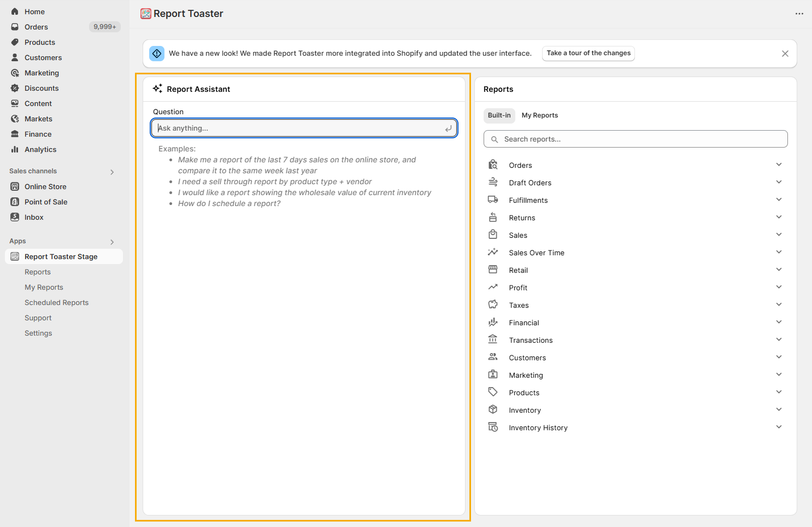Viewport: 812px width, 527px height.
Task: Expand the Customers report category chevron
Action: [x=779, y=357]
